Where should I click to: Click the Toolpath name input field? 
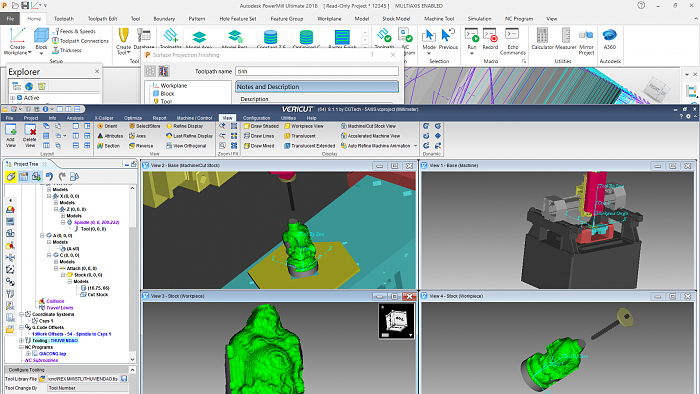pos(317,71)
